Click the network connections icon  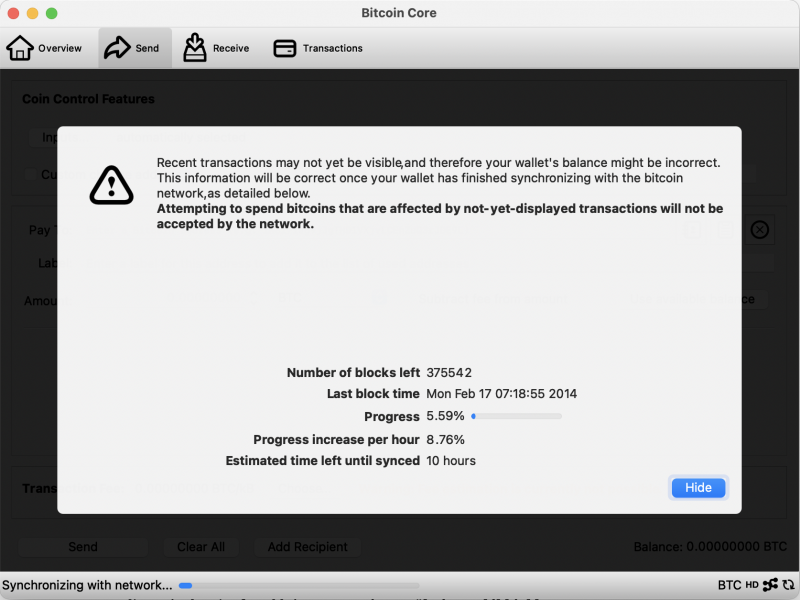click(770, 585)
